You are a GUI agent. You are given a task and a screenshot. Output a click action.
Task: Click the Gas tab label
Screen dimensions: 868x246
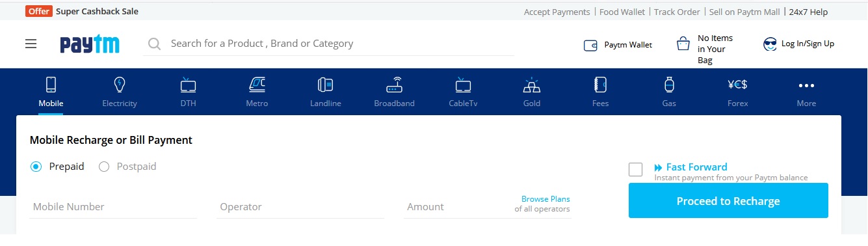pos(669,103)
